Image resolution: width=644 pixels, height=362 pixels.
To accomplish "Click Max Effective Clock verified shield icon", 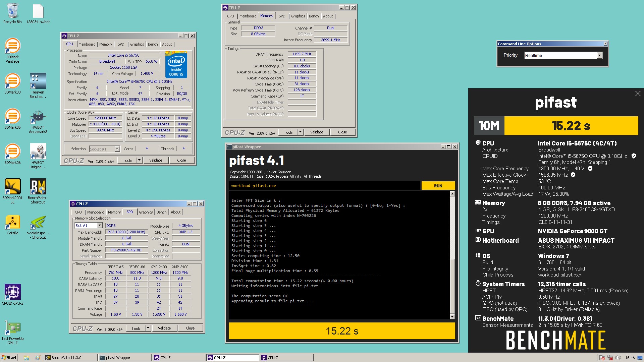I will (x=573, y=175).
